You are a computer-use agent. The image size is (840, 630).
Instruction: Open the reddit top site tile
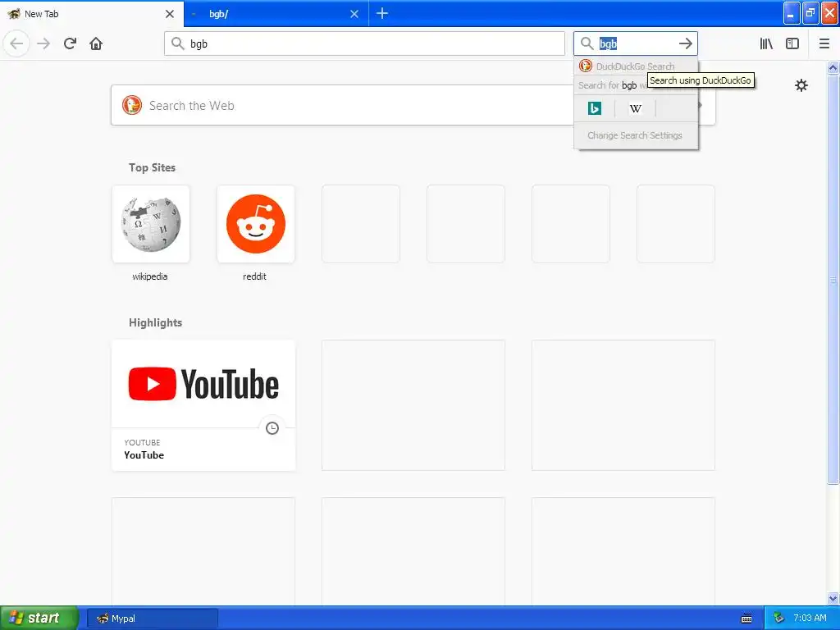[x=256, y=224]
